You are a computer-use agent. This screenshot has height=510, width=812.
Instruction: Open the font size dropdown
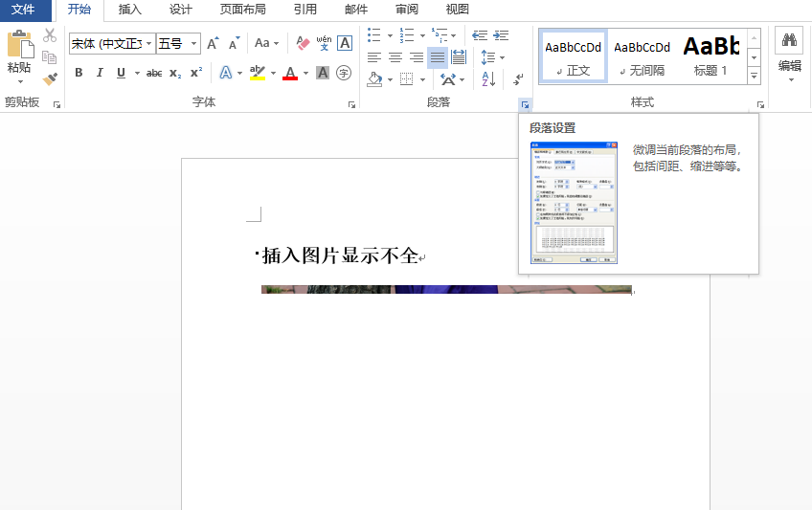pyautogui.click(x=193, y=43)
